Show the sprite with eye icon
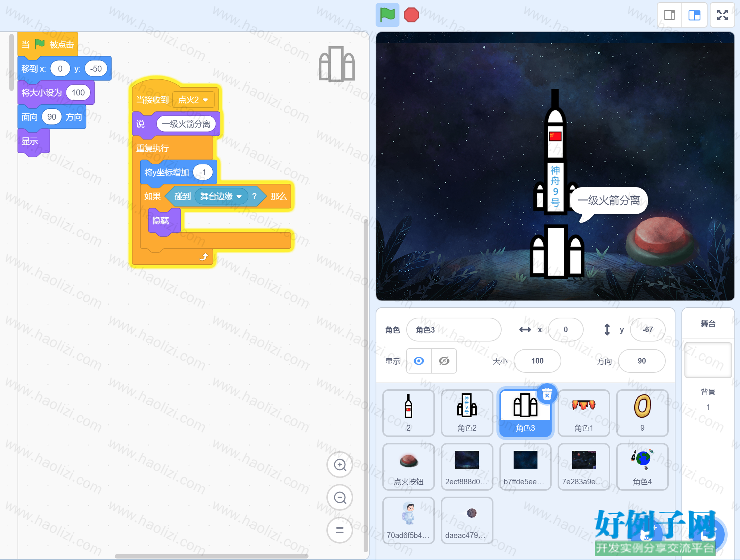 click(x=419, y=361)
